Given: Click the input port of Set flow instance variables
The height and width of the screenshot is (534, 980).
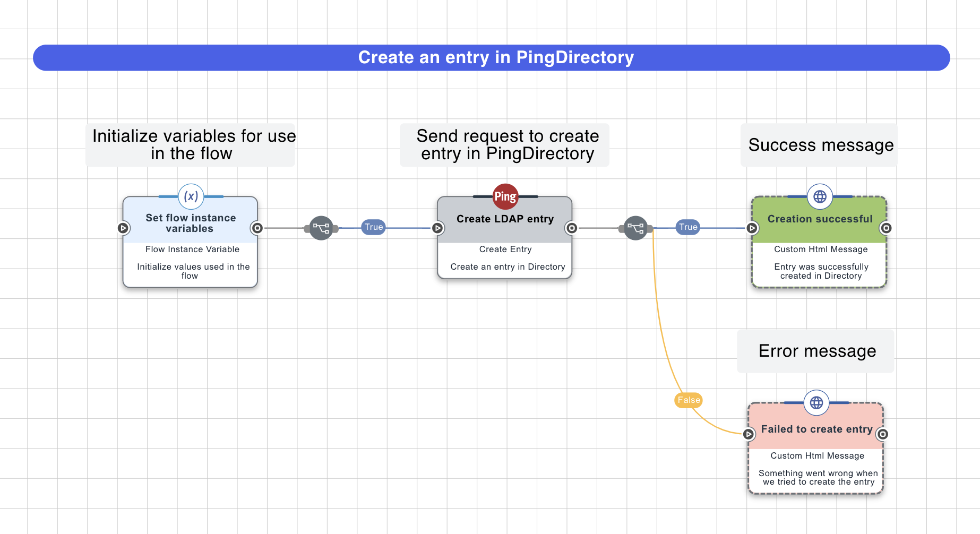Looking at the screenshot, I should tap(123, 228).
